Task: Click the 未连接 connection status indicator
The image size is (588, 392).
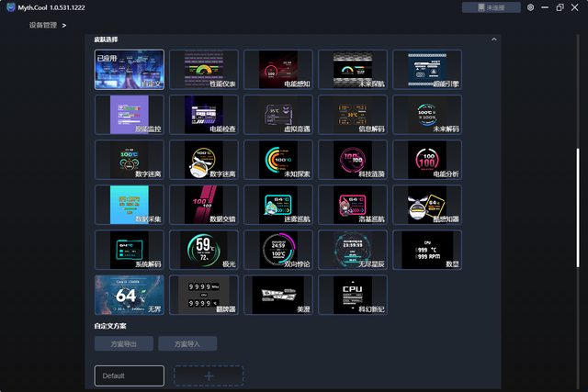Action: [x=485, y=7]
